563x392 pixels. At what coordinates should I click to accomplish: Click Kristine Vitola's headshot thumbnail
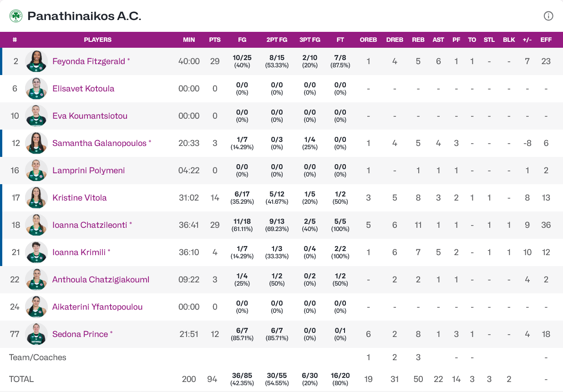(x=36, y=197)
